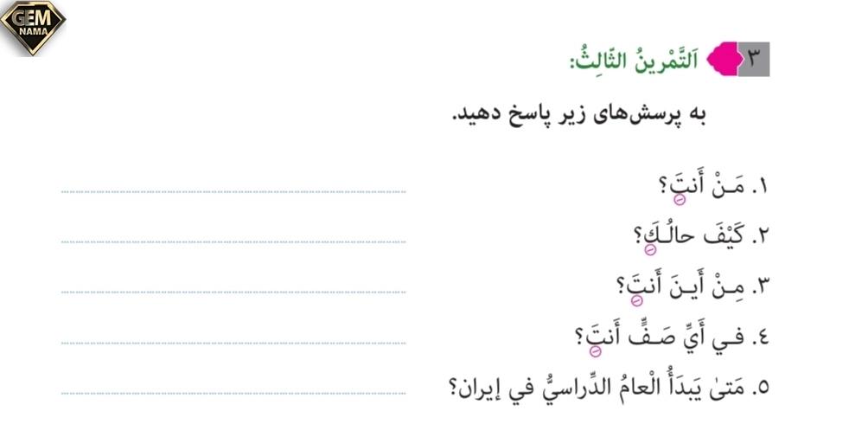This screenshot has width=868, height=437.
Task: Click the Persian instruction به پرسش‌های زیر پاسخ دهید
Action: tap(578, 114)
